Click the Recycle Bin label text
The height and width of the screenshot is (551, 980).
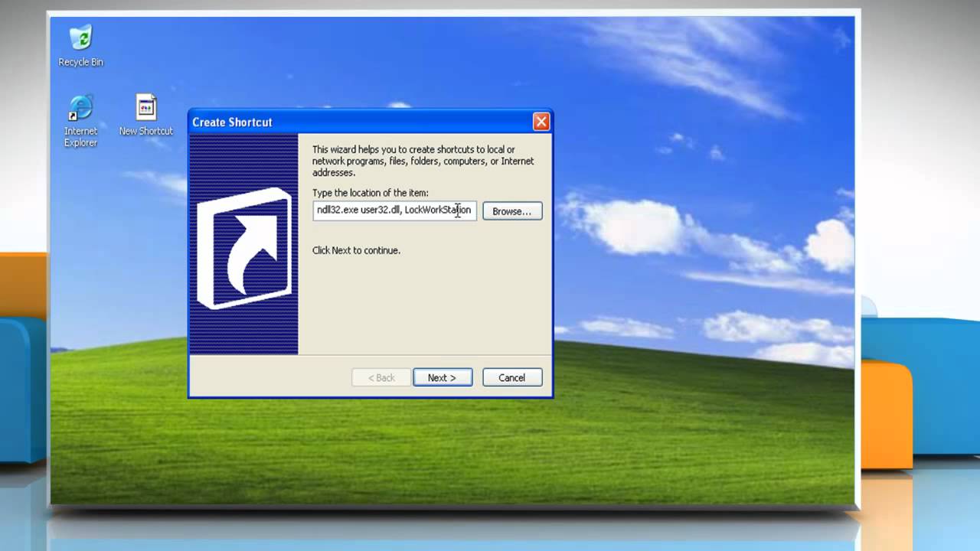[80, 62]
